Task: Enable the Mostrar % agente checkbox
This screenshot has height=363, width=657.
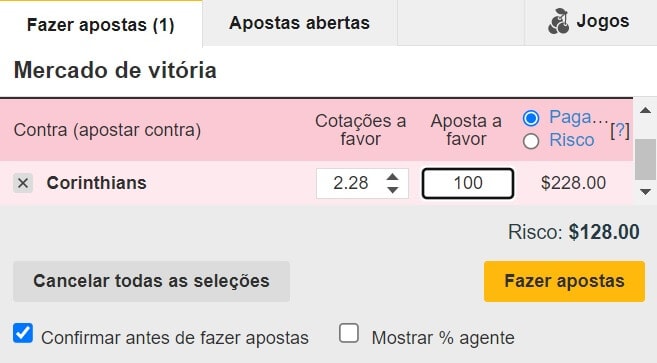Action: click(349, 333)
